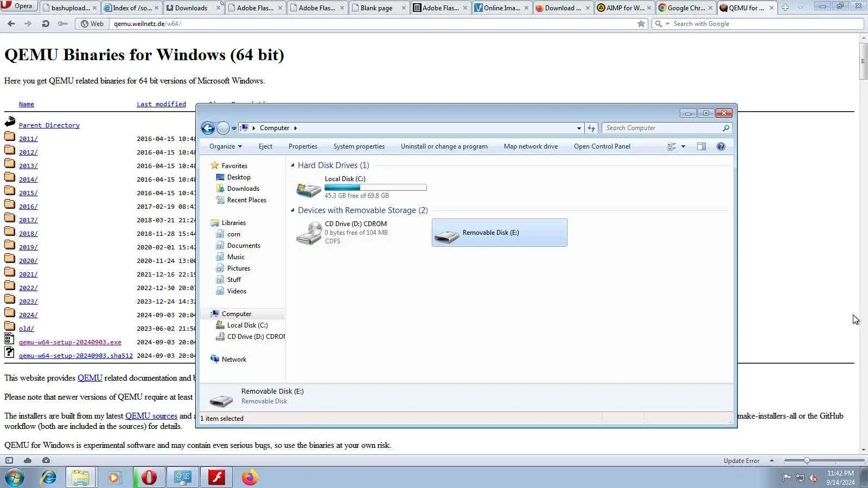Screen dimensions: 868x488
Task: Click Opera browser back arrow
Action: [11, 24]
